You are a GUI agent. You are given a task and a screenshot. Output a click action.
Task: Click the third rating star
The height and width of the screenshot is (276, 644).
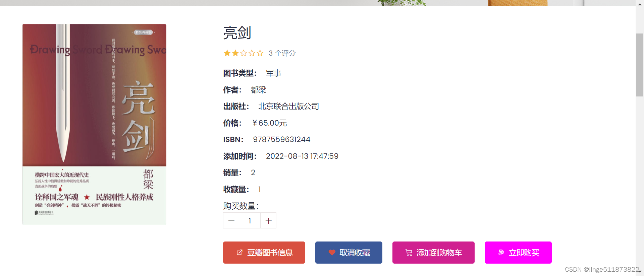[244, 53]
